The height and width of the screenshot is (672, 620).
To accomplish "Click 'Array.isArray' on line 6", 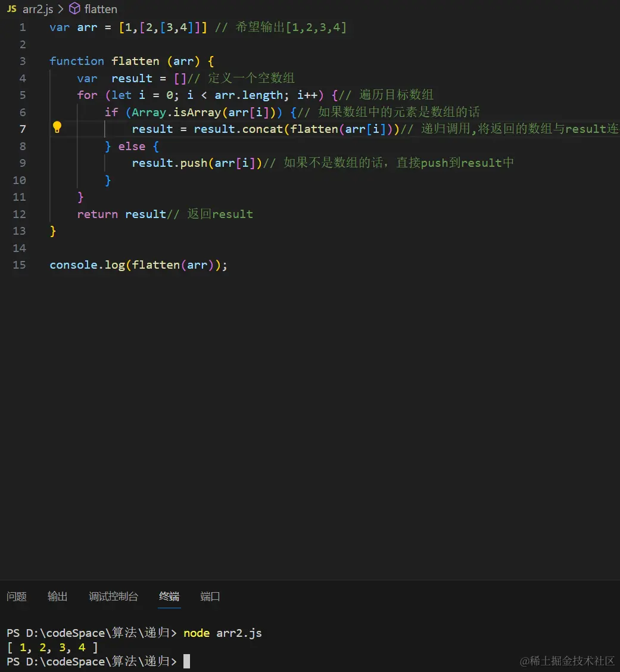I will click(176, 112).
